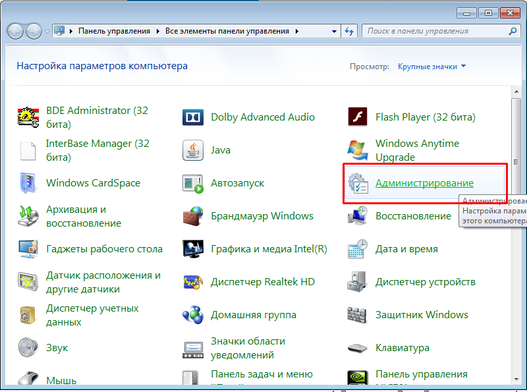The height and width of the screenshot is (392, 527).
Task: Open Credential Manager (Диспетчер учетных данных) icon
Action: (x=28, y=315)
